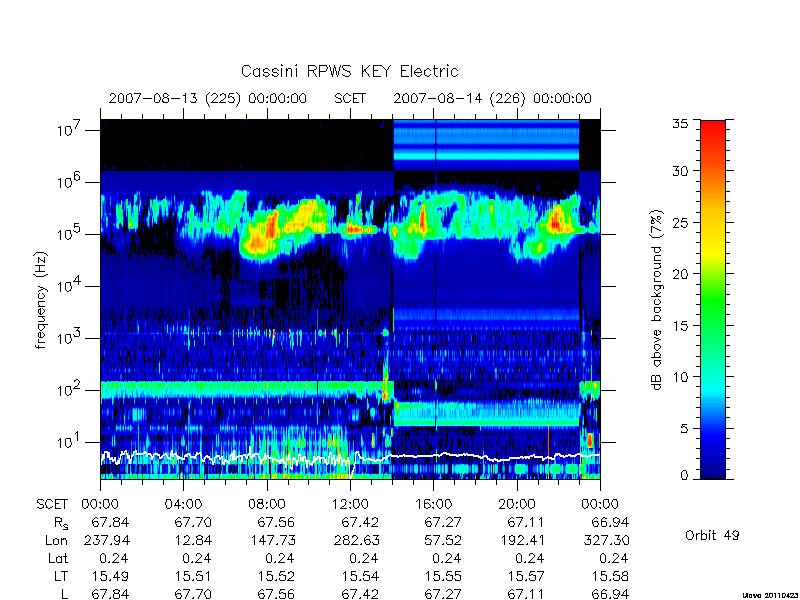Click the 08:00 time tick label
This screenshot has height=600, width=800.
(x=267, y=505)
